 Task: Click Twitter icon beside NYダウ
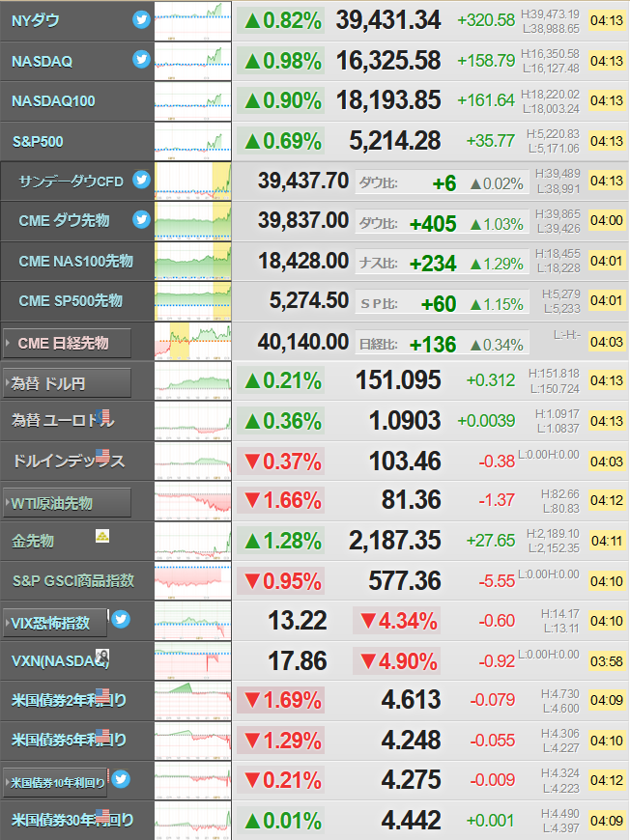pos(141,20)
